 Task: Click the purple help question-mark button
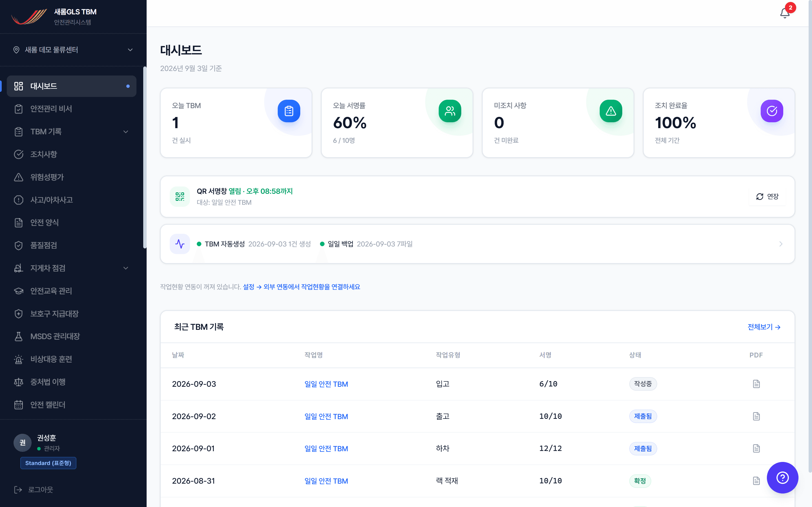click(782, 477)
